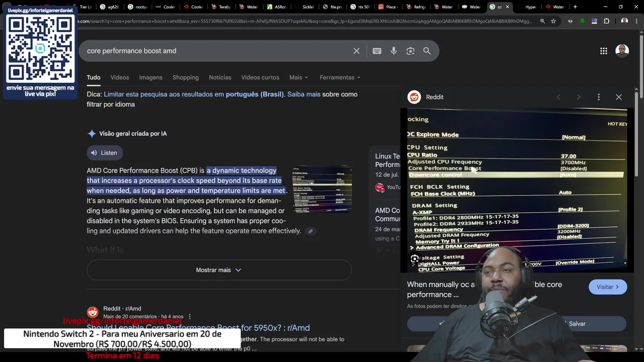Open 'Should I enable Core Performance Boost' result
The height and width of the screenshot is (362, 644).
[198, 328]
